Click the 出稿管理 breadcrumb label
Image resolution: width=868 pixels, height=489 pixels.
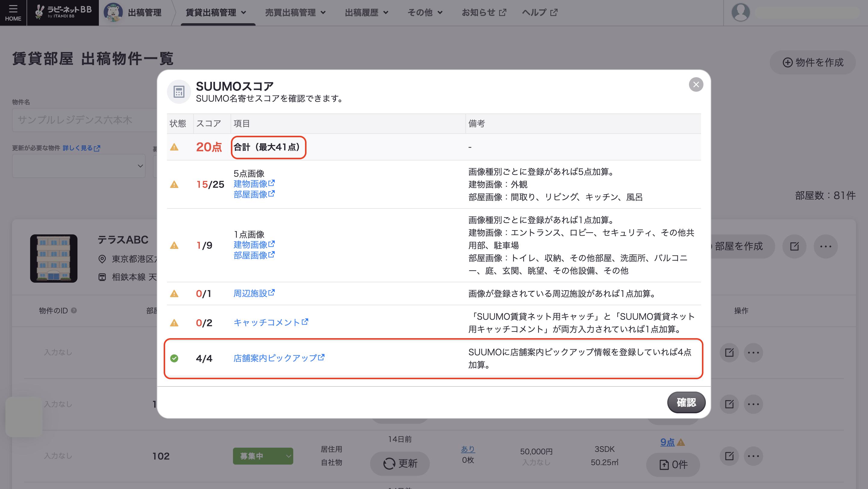tap(145, 12)
